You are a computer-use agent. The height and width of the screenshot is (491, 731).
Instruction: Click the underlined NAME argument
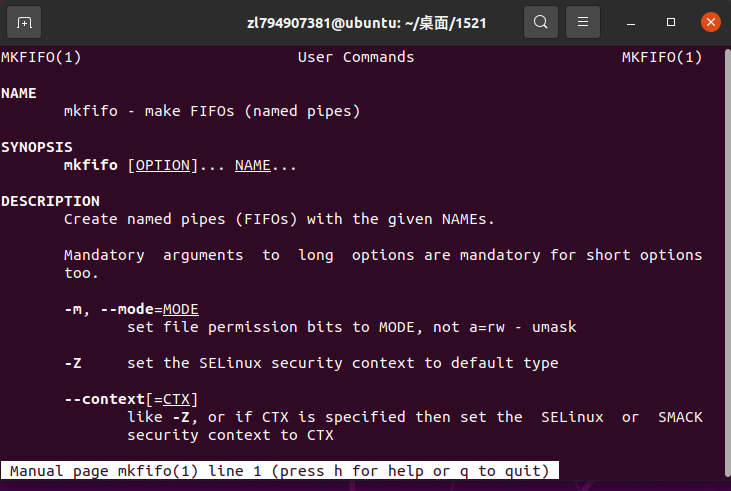coord(253,166)
